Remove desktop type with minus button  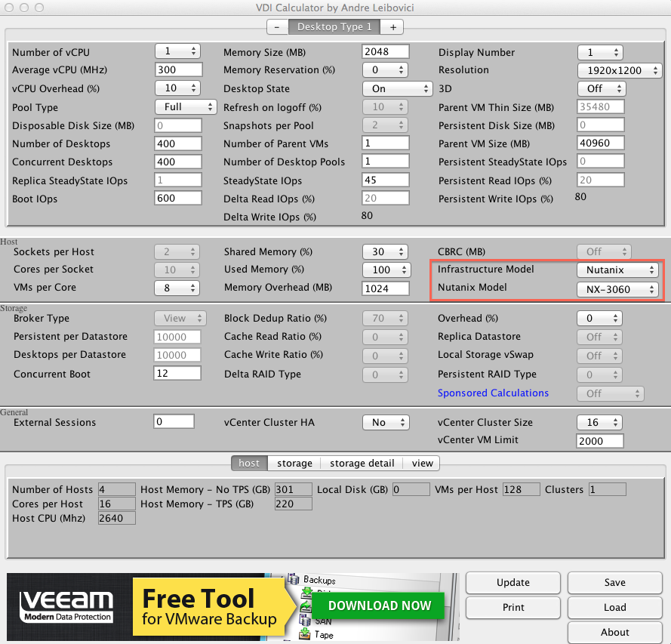[x=277, y=27]
